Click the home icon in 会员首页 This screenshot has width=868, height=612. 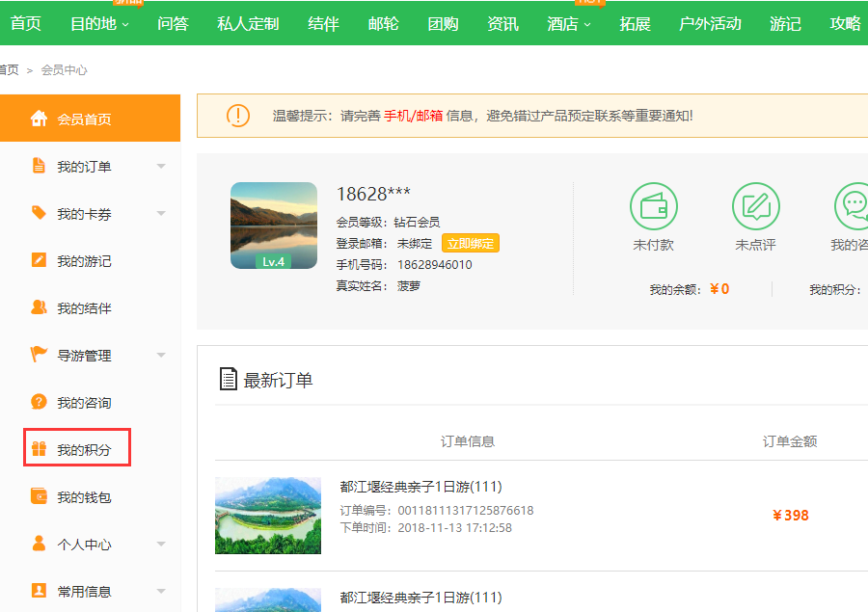pos(39,119)
